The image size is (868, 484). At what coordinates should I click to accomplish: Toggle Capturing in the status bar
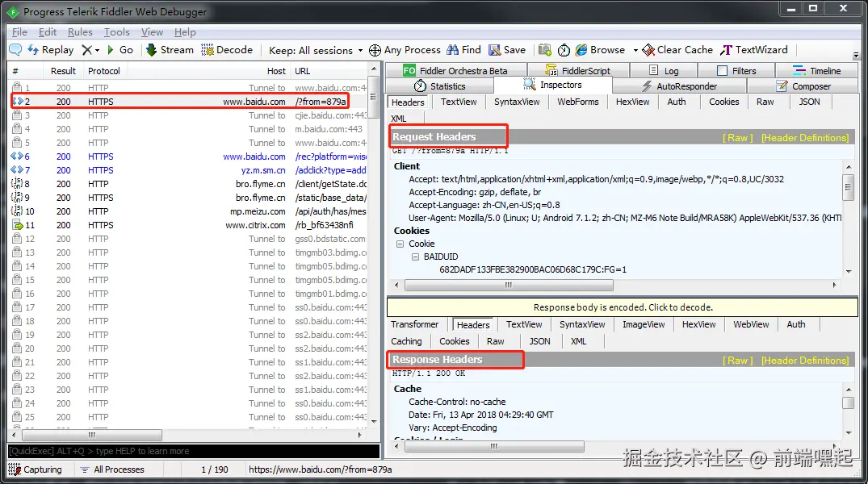click(x=36, y=469)
